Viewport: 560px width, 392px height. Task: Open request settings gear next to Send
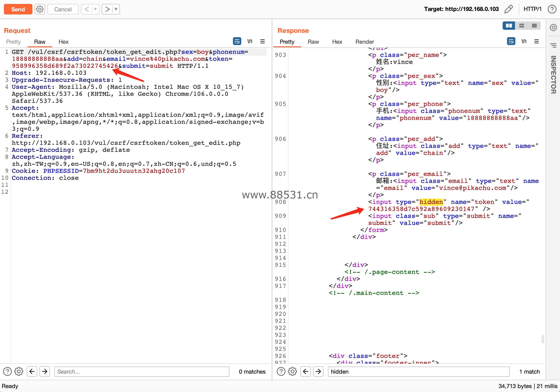40,9
